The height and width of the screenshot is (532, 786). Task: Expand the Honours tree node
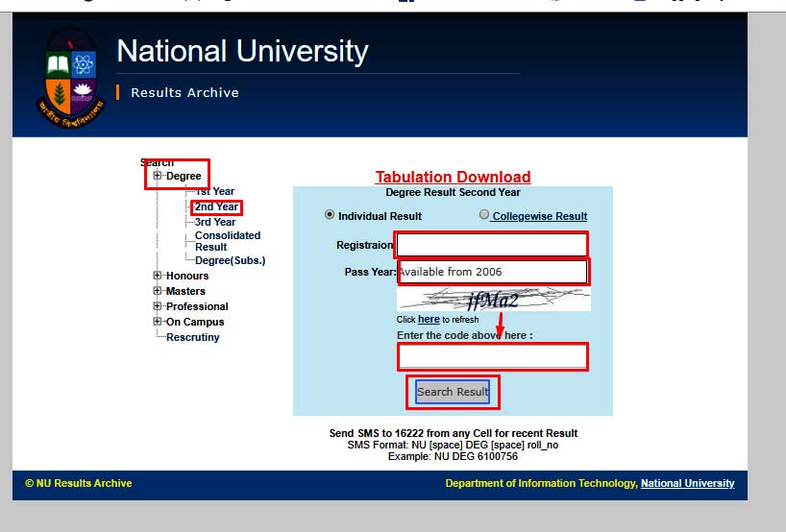click(x=158, y=275)
